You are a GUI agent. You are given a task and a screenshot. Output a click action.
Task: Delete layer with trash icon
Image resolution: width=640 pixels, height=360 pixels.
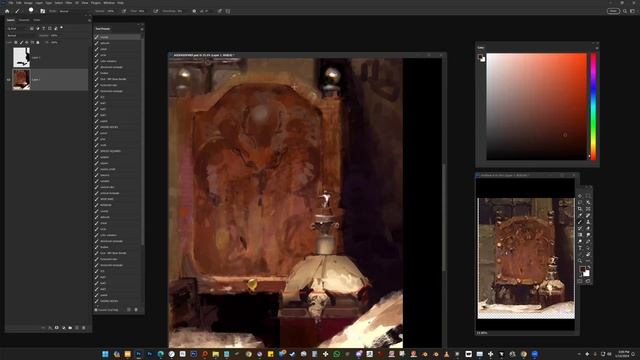tap(84, 327)
